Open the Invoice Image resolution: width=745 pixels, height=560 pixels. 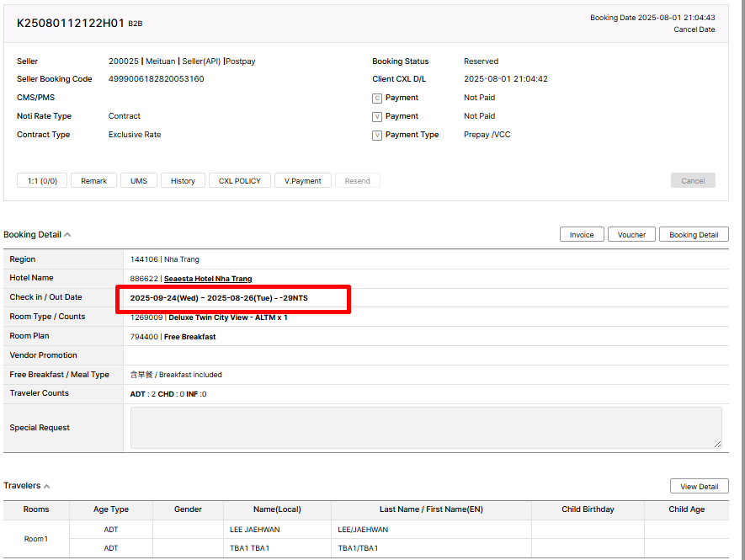[x=582, y=235]
